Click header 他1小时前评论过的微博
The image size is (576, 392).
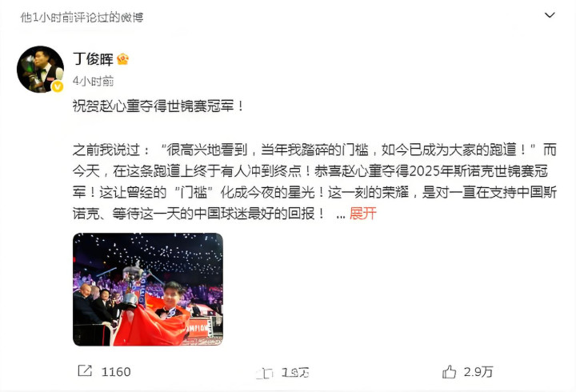coord(82,17)
